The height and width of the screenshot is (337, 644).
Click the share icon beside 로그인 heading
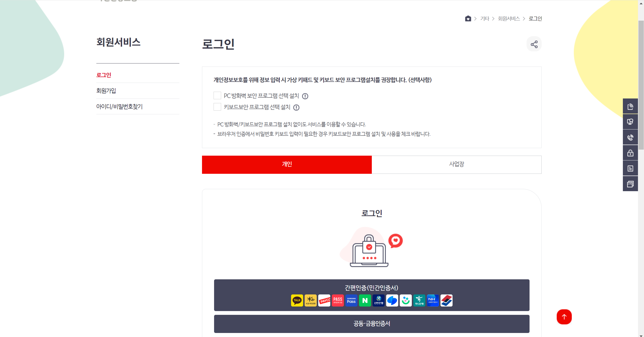click(x=534, y=44)
